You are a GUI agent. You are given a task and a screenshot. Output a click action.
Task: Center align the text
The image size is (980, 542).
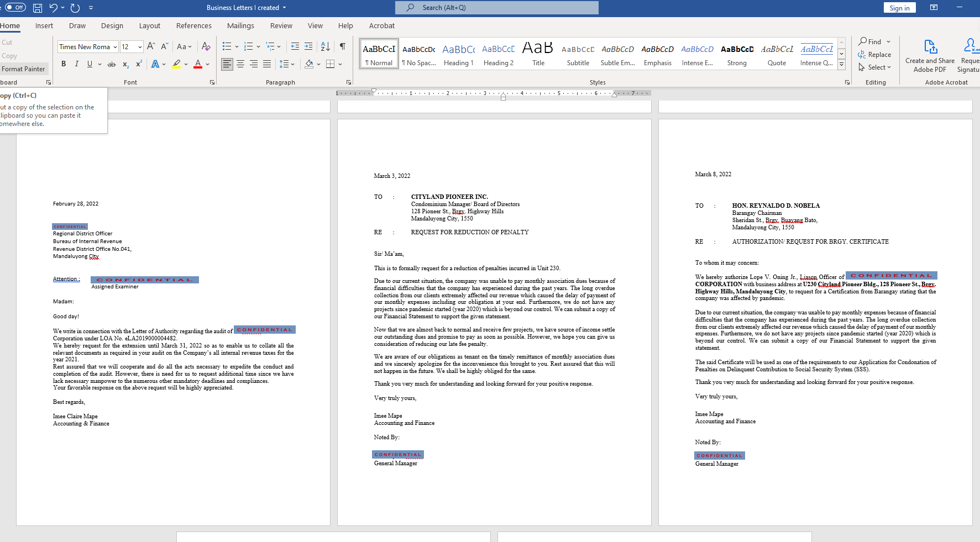point(240,64)
